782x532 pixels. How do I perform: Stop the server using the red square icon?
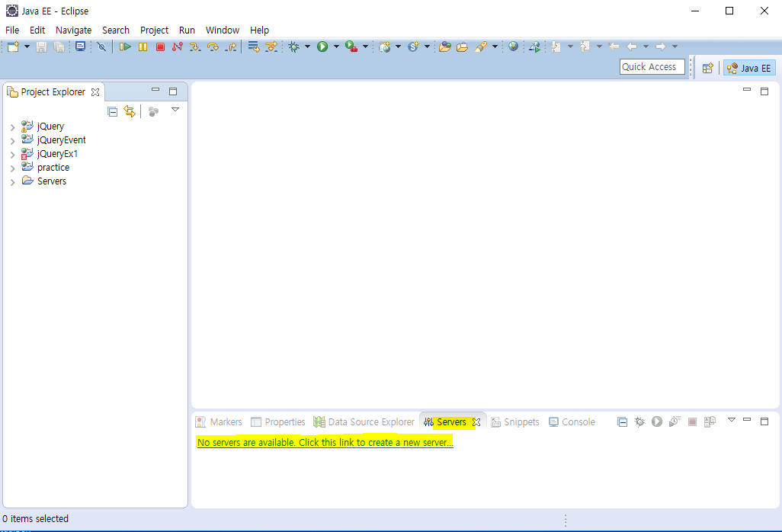tap(692, 421)
